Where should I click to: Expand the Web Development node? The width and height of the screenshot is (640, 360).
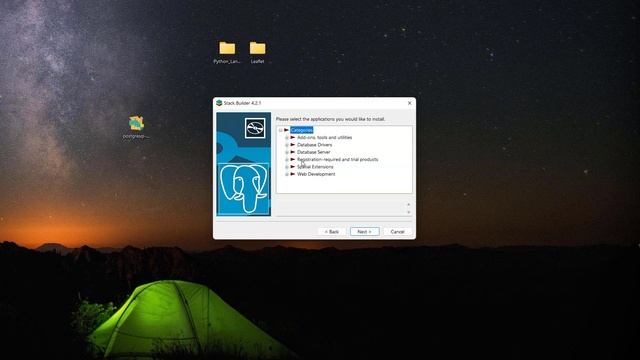(x=287, y=175)
